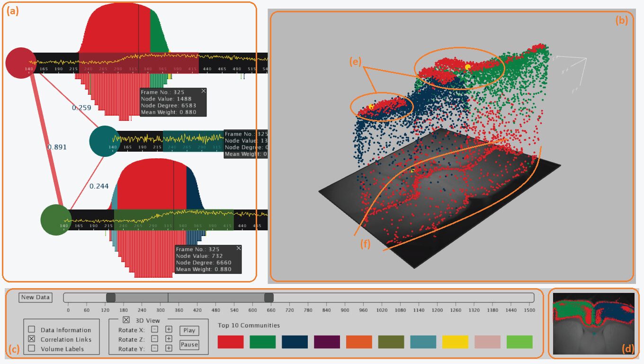Click the Rotate Z minus icon
This screenshot has height=364, width=644.
pyautogui.click(x=155, y=339)
